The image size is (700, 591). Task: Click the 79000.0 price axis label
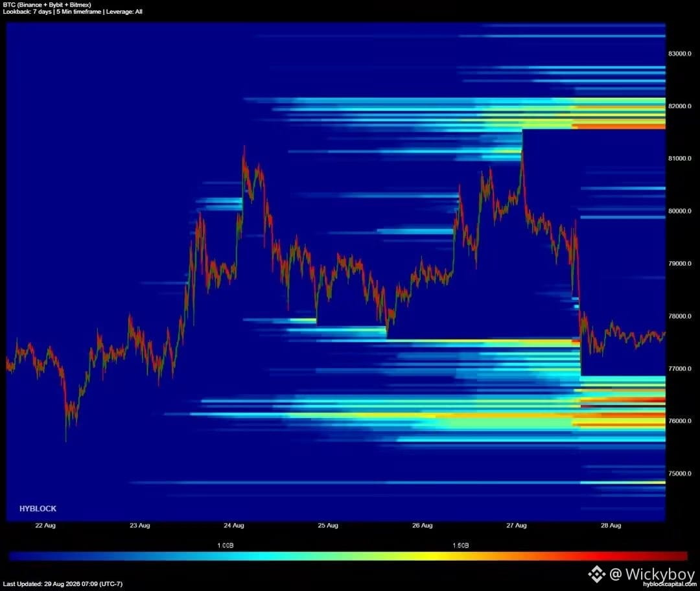coord(679,263)
